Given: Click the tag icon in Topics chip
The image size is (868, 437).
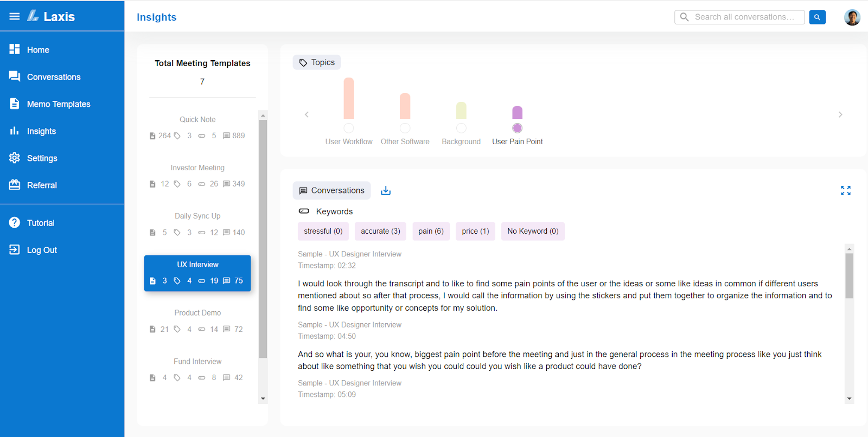Looking at the screenshot, I should pyautogui.click(x=303, y=63).
